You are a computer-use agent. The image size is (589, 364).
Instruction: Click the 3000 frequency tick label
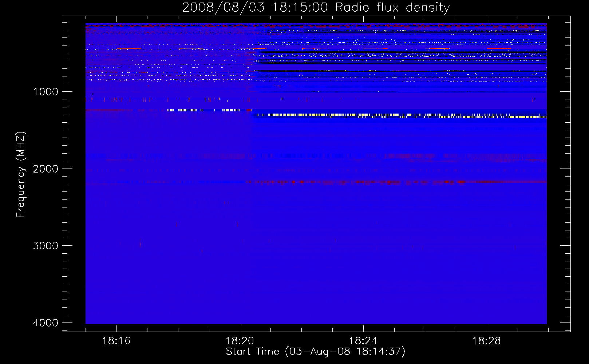[46, 246]
